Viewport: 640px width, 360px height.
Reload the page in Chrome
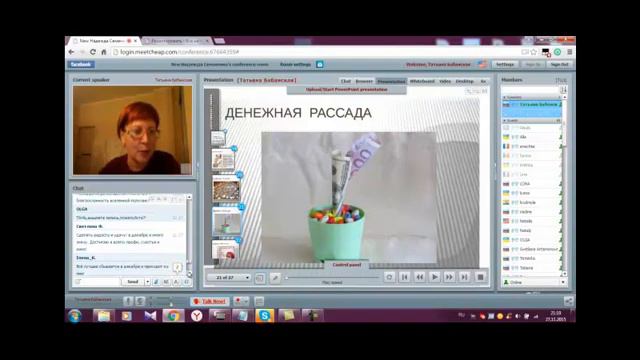(x=93, y=52)
